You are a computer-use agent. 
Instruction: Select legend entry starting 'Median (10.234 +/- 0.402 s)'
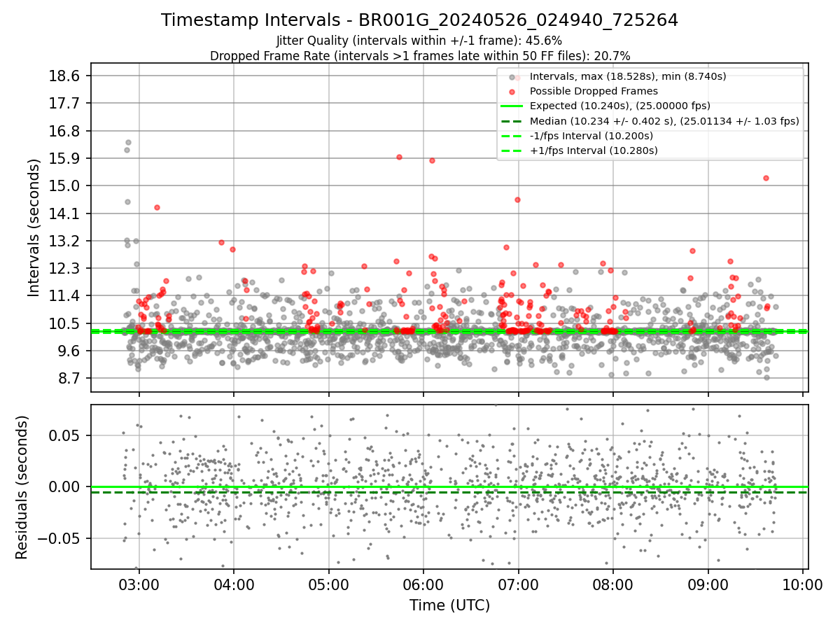coord(664,121)
